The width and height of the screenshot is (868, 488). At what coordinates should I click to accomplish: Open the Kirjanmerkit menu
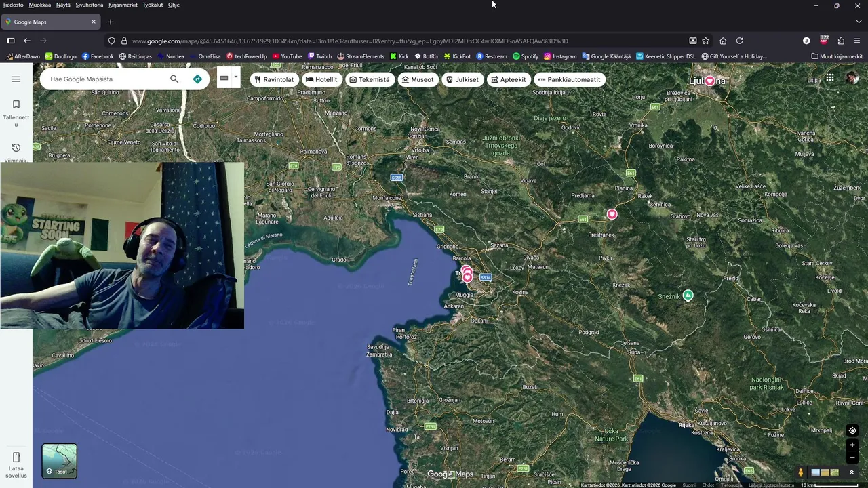click(123, 5)
